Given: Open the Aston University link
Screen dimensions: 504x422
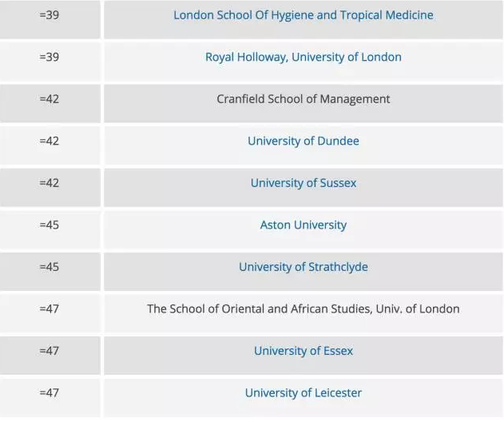Looking at the screenshot, I should (x=304, y=225).
